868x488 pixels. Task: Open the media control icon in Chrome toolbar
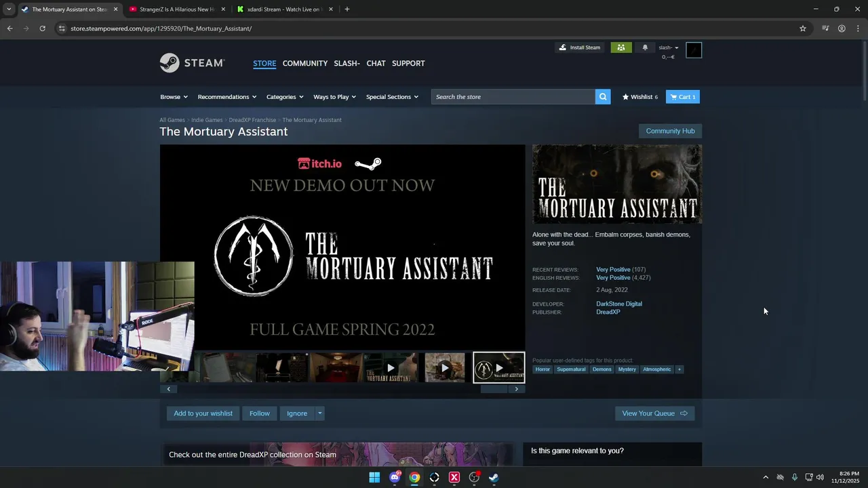coord(825,28)
